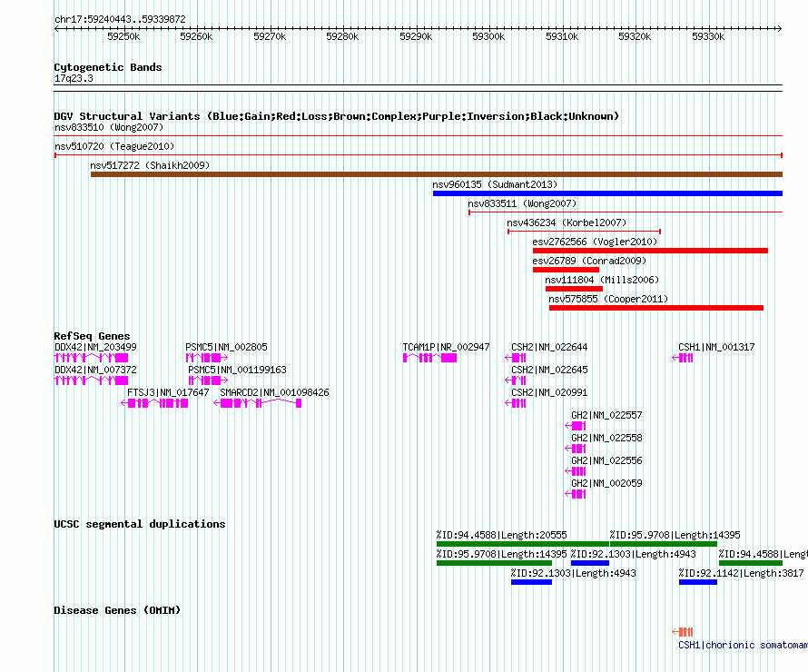
Task: Select the PSMC5|NM_001199163 gene glyph
Action: [208, 380]
